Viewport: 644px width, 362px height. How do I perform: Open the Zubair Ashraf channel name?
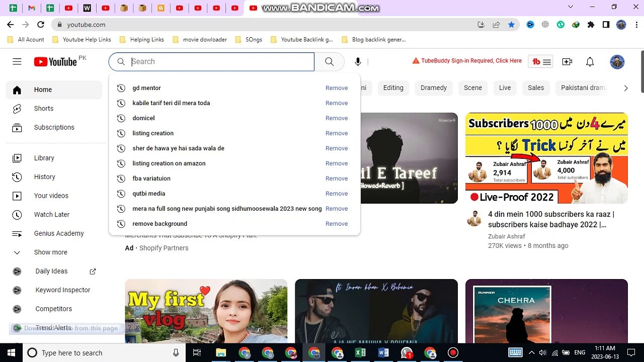[x=506, y=236]
